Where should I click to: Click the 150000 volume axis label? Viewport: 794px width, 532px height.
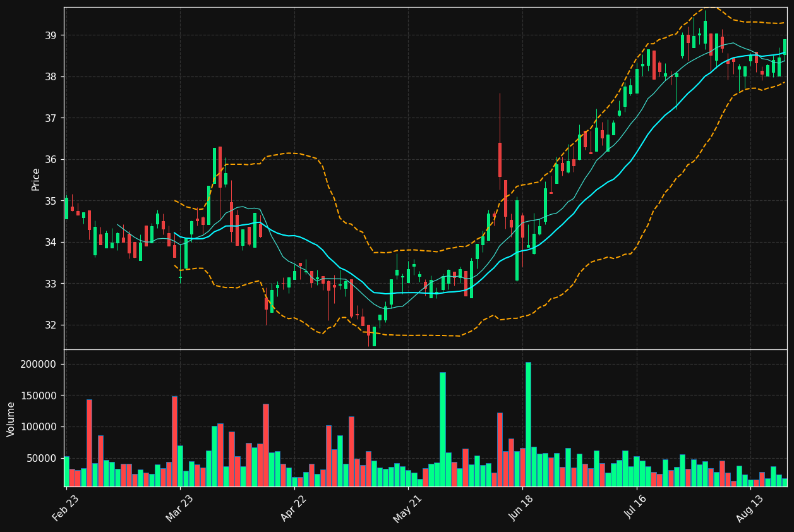point(39,396)
